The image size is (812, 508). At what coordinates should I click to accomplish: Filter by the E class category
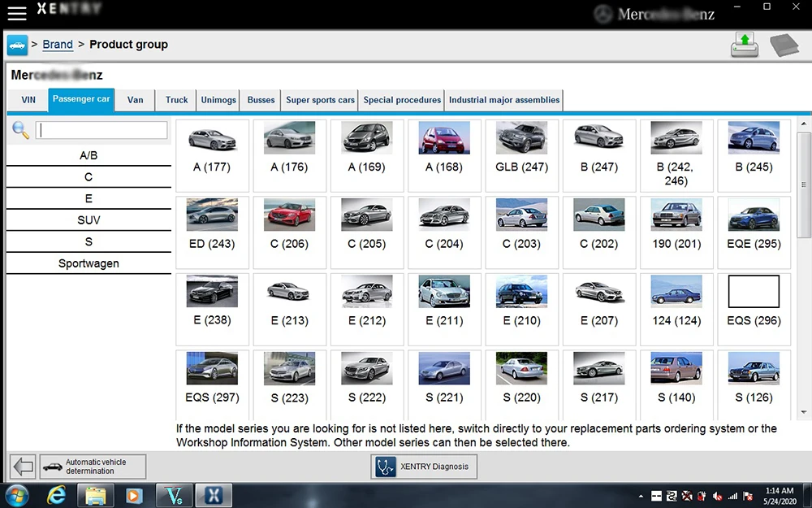(x=89, y=199)
